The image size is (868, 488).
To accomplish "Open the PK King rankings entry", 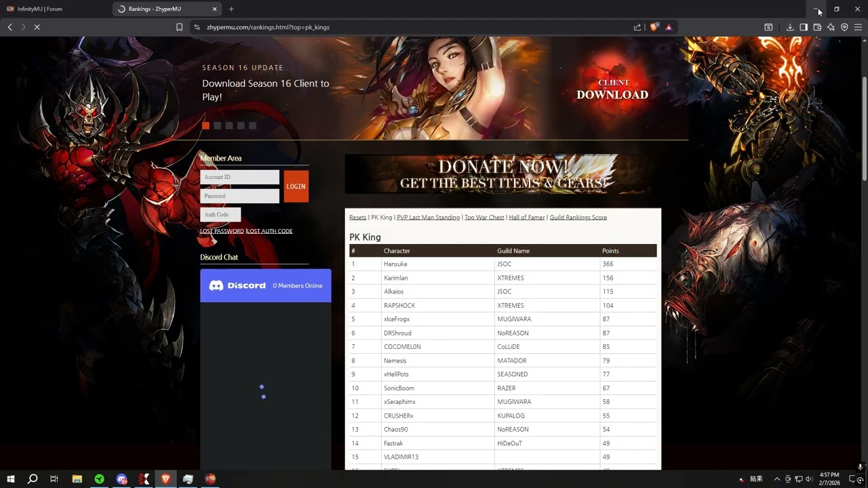I will tap(382, 218).
